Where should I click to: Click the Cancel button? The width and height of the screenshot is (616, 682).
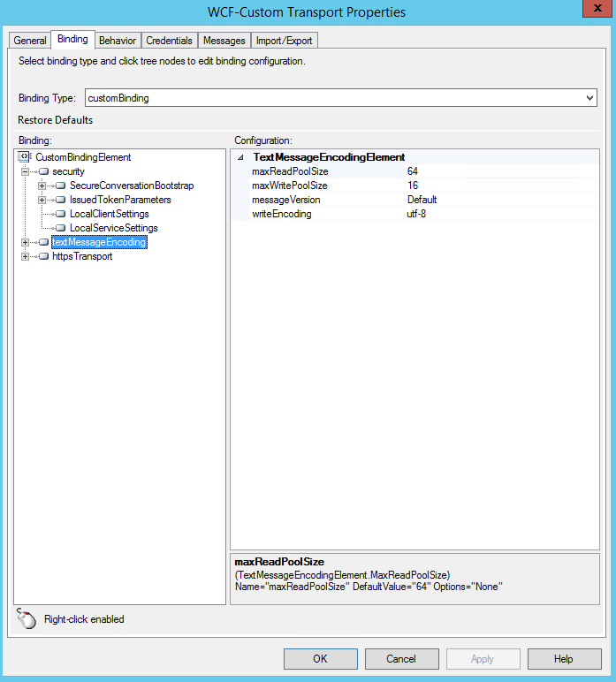click(x=401, y=659)
